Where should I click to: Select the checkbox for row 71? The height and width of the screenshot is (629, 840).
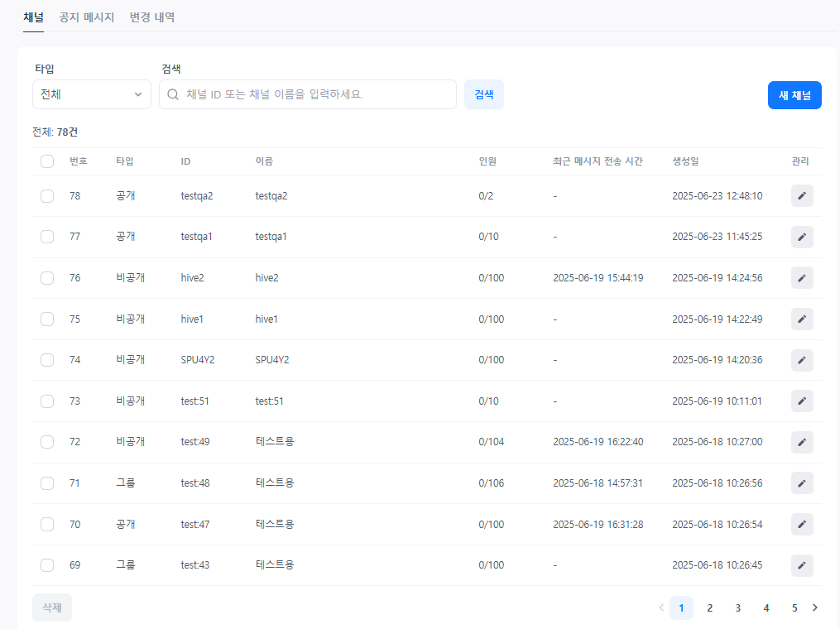tap(47, 483)
